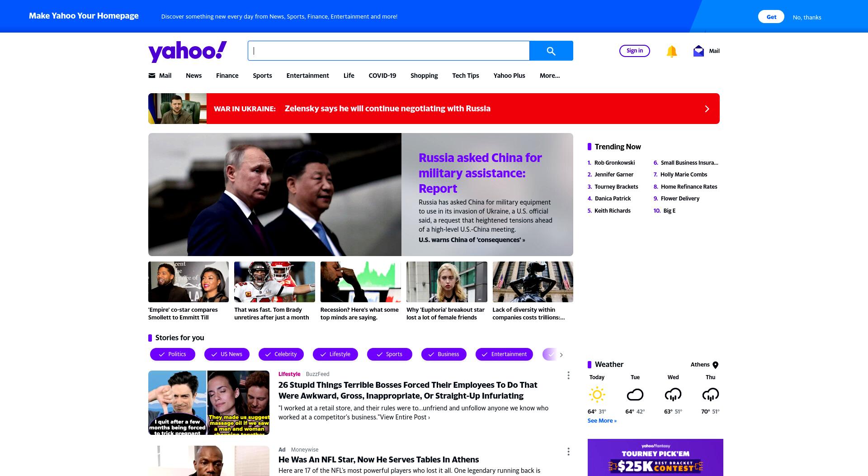Toggle the Celebrity topic chip
This screenshot has width=868, height=476.
click(x=281, y=354)
